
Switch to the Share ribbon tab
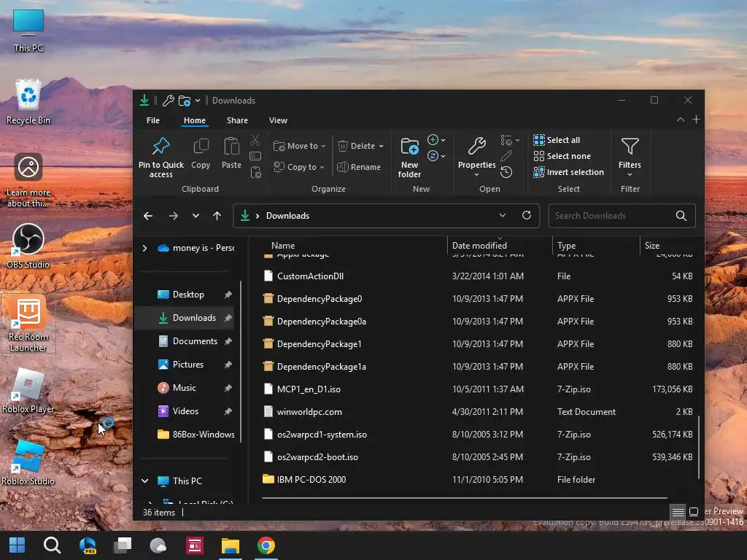(237, 120)
